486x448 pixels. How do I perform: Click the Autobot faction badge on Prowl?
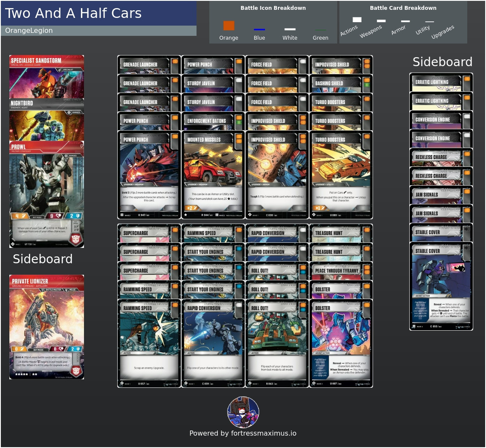[x=76, y=239]
